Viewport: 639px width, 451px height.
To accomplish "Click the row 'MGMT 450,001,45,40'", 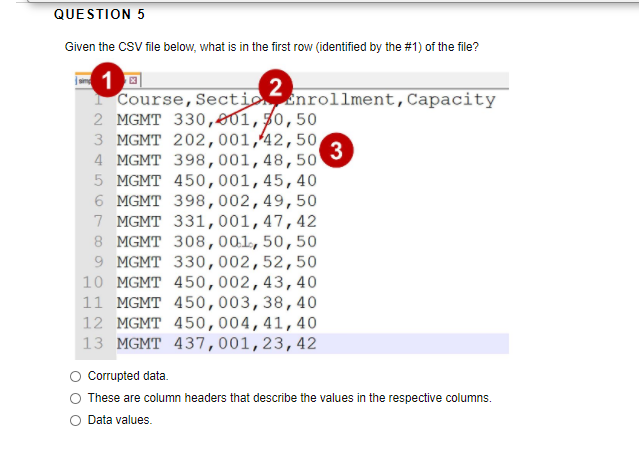I will coord(217,180).
